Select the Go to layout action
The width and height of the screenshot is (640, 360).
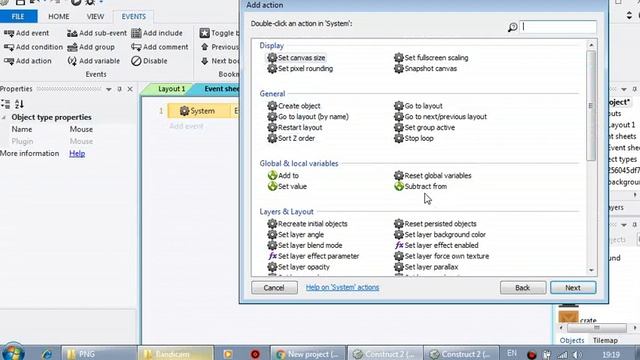[x=418, y=106]
